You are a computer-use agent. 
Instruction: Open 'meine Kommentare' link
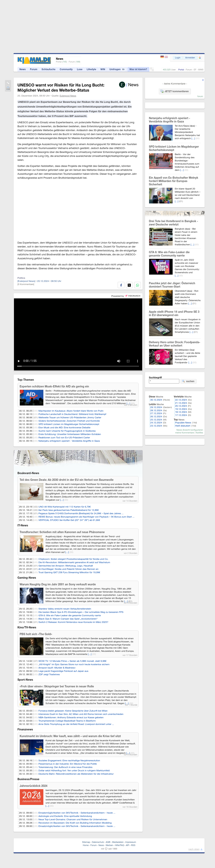[x=185, y=433]
